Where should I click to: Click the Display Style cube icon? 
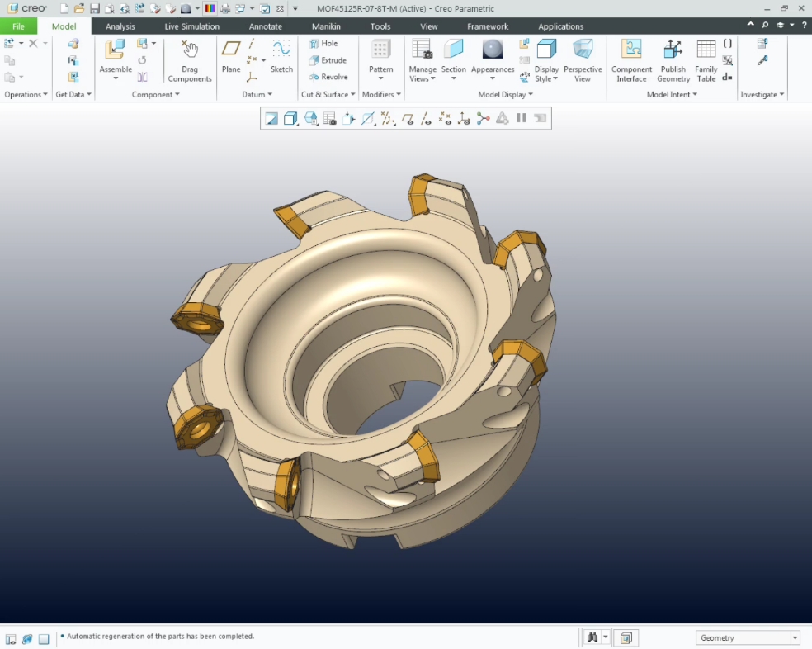pyautogui.click(x=546, y=50)
